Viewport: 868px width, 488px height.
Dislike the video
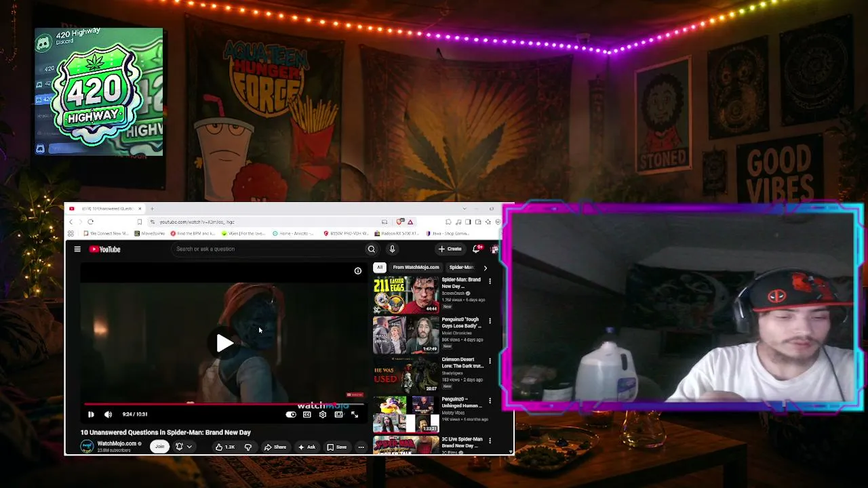pos(248,447)
